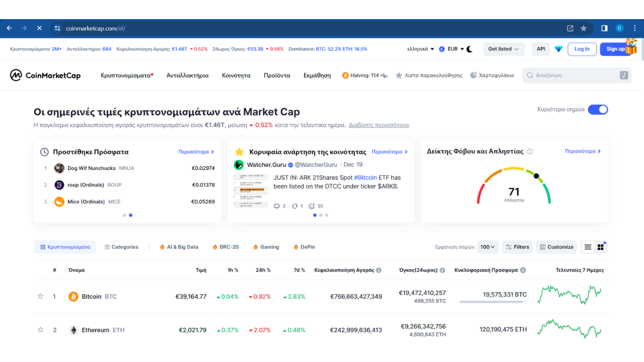Image resolution: width=644 pixels, height=362 pixels.
Task: Click the Ethereum coin logo
Action: pyautogui.click(x=73, y=330)
